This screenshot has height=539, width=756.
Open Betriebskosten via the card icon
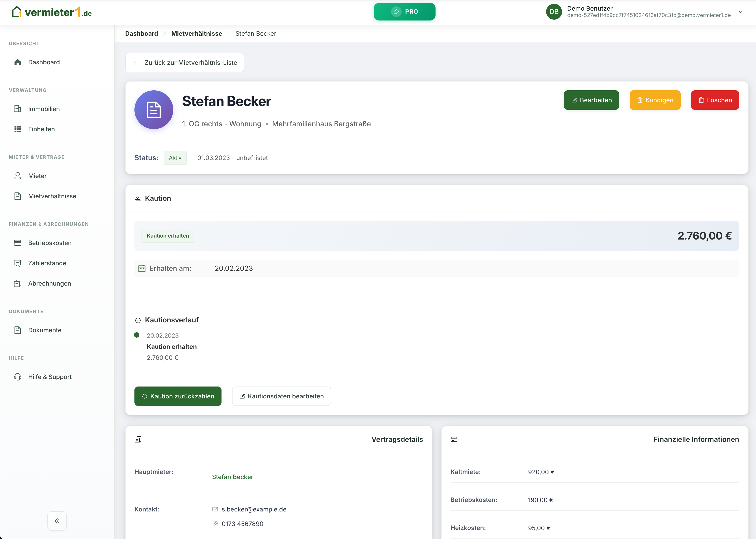coord(18,243)
